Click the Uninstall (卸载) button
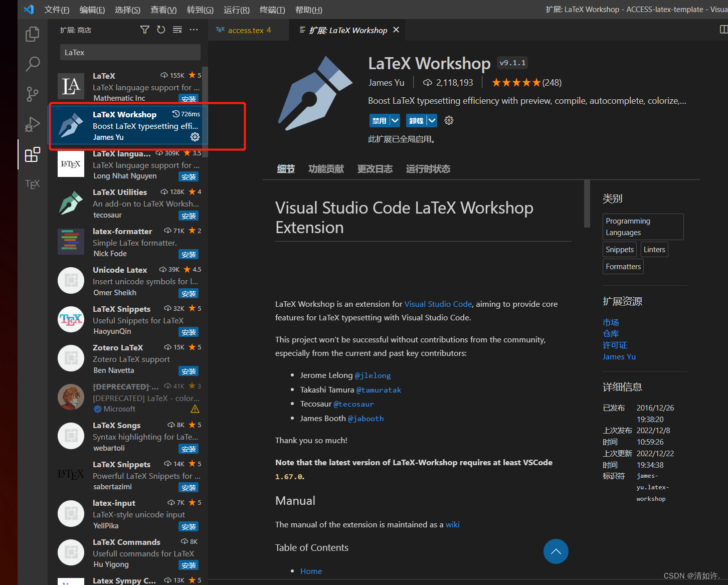 click(x=416, y=120)
